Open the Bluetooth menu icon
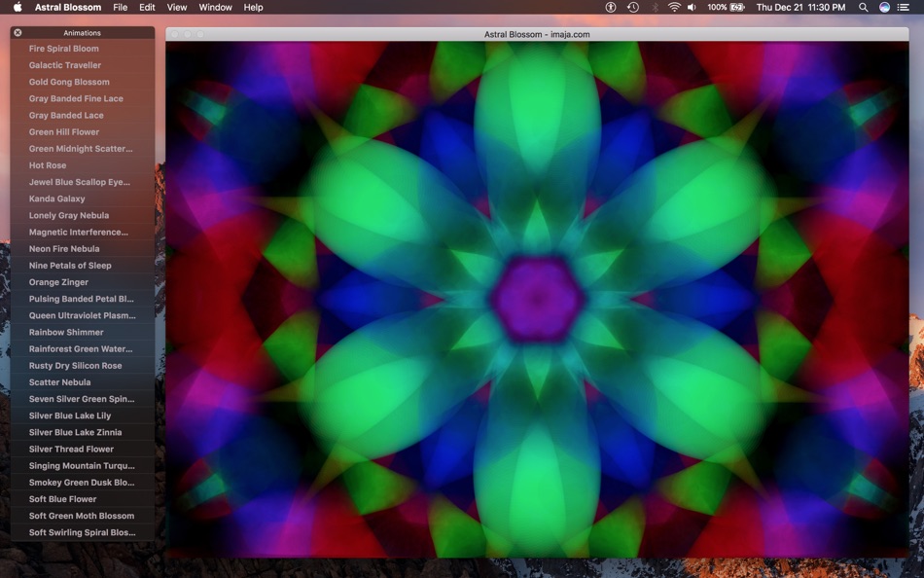 (x=654, y=7)
